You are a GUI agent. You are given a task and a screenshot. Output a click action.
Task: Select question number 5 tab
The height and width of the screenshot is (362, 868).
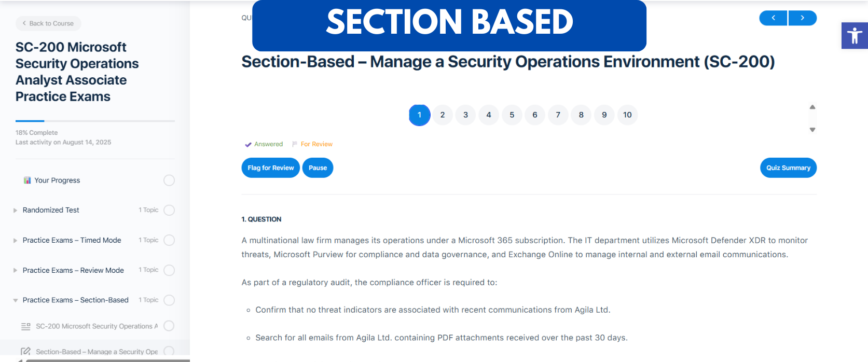click(512, 115)
